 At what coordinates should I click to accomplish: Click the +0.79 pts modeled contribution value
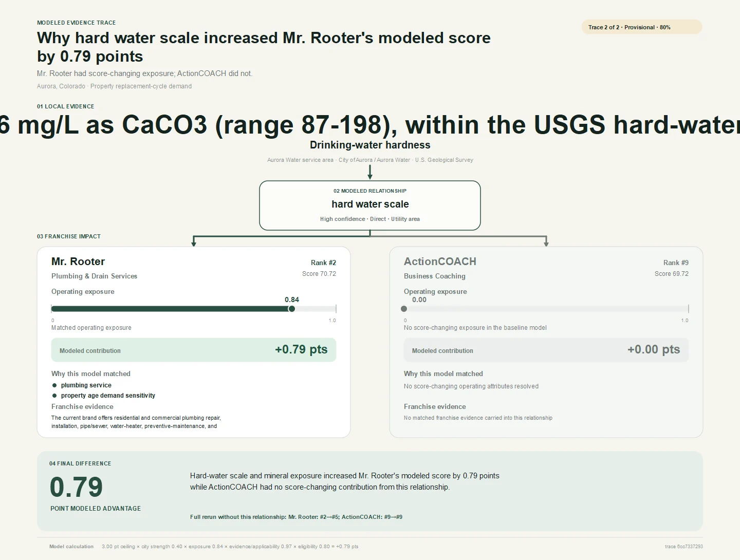[301, 349]
